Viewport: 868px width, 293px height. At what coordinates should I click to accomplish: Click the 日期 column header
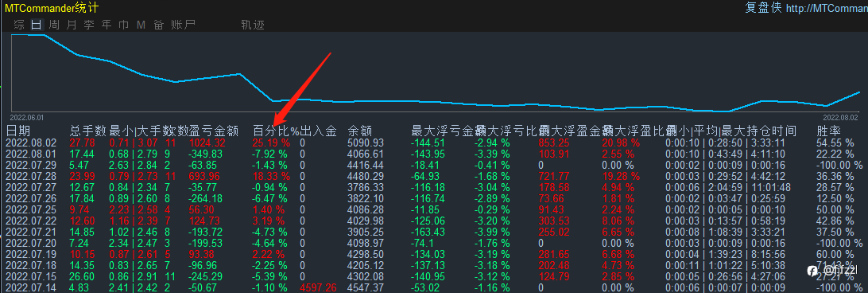pos(17,131)
